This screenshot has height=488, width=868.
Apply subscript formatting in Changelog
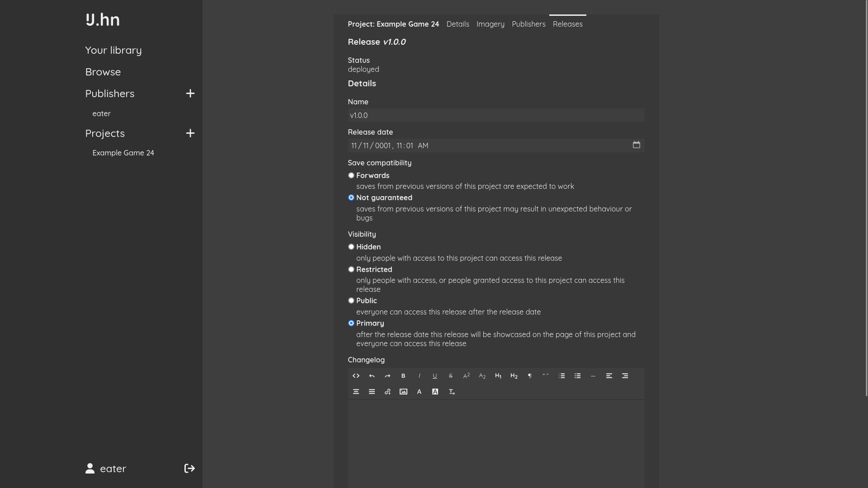click(482, 376)
